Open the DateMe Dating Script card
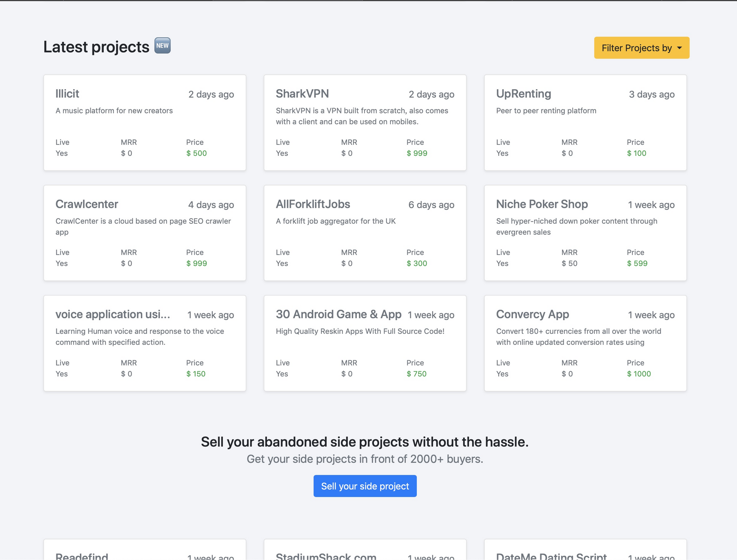737x560 pixels. (551, 556)
